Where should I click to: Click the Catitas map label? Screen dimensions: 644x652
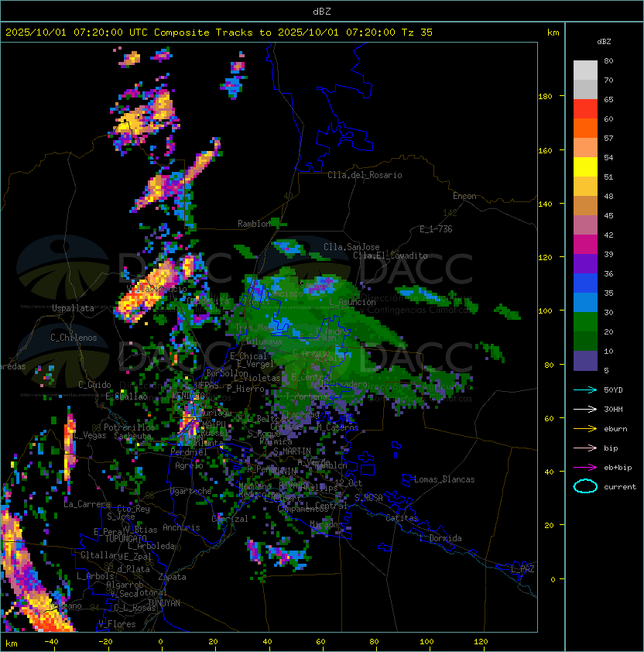402,518
